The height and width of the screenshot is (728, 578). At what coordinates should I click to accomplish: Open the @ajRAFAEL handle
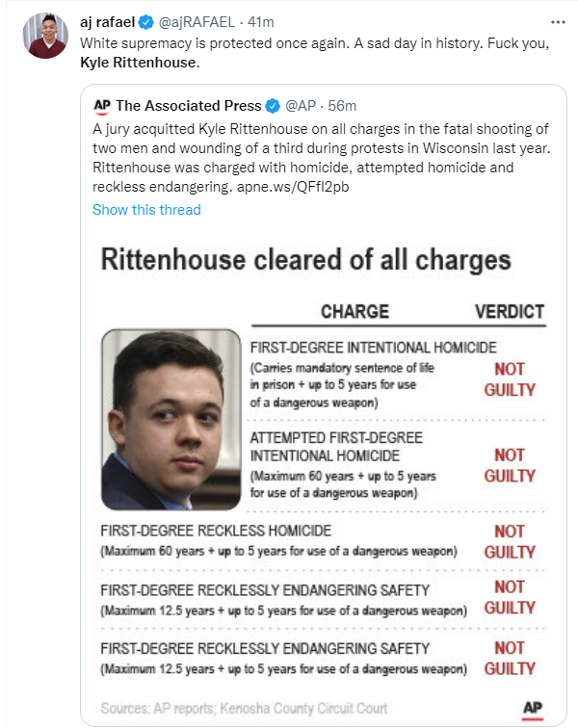(x=197, y=22)
